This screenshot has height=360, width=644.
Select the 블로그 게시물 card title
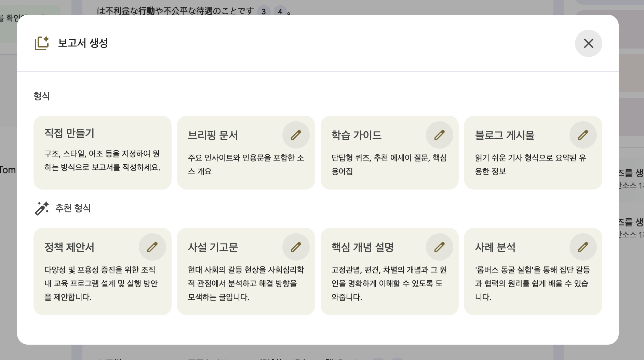tap(505, 135)
